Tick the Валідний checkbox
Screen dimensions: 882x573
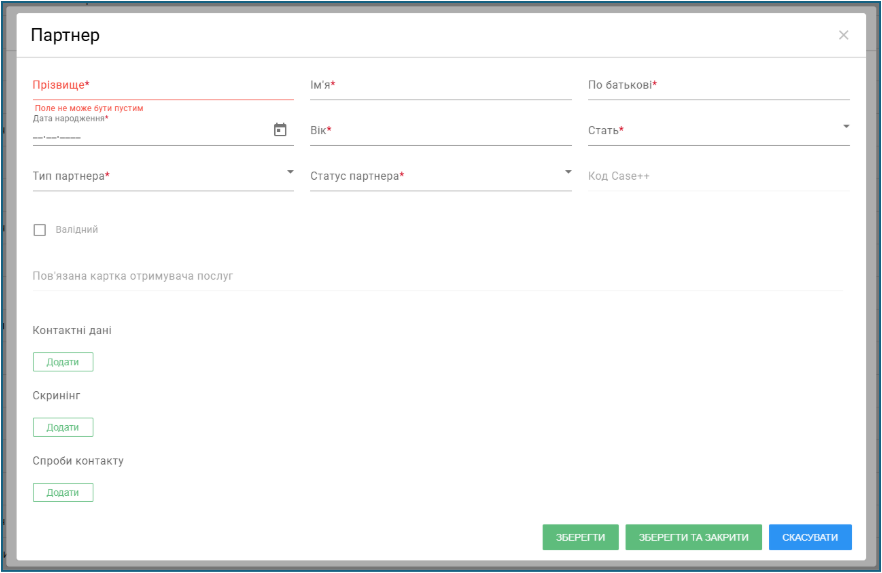(39, 230)
